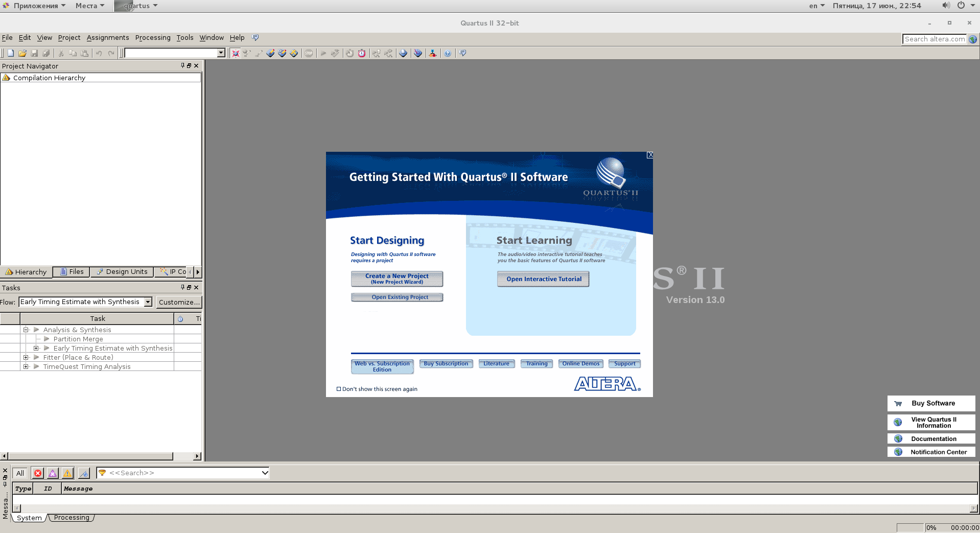Click the shopping-cart icon beside Buy Software
The height and width of the screenshot is (533, 980).
pos(898,404)
